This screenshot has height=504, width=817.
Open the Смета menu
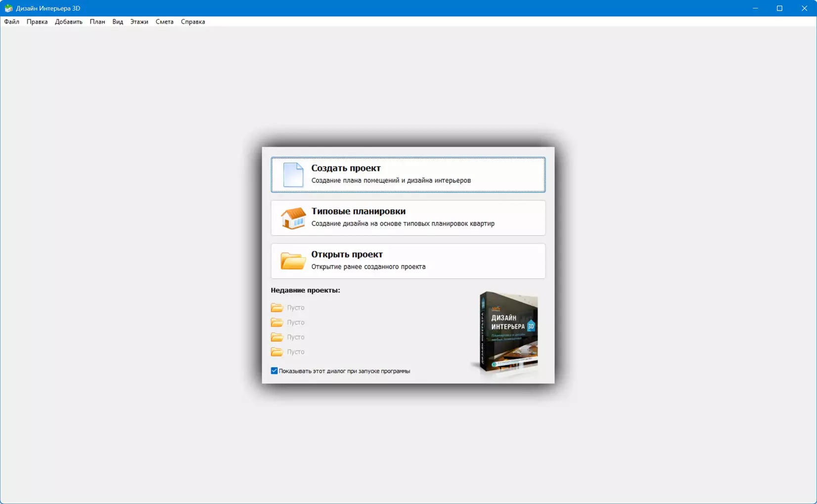(164, 22)
